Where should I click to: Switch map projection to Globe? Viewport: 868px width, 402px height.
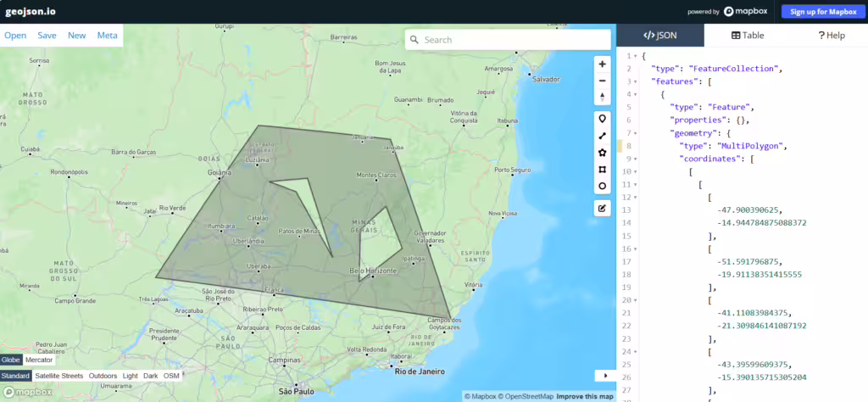click(11, 360)
